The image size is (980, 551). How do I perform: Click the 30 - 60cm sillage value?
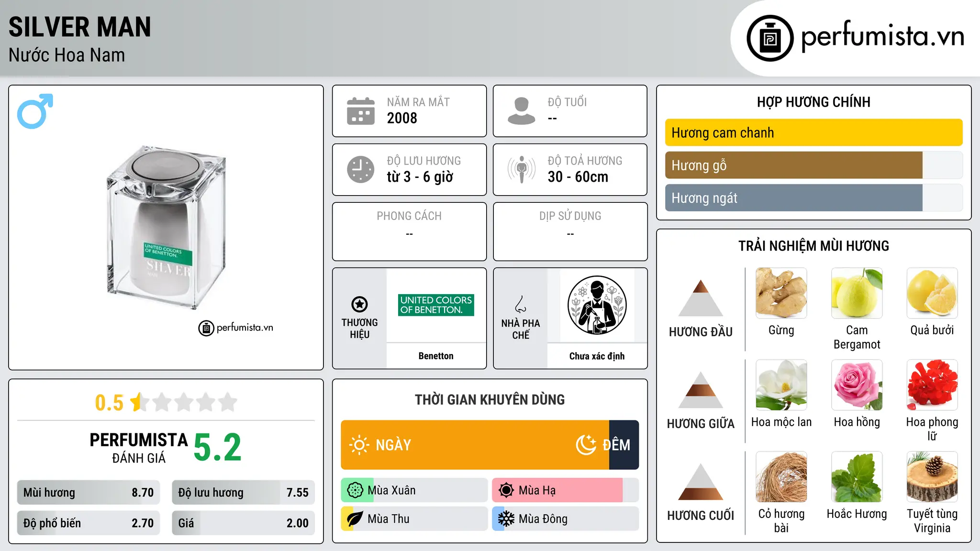(578, 177)
